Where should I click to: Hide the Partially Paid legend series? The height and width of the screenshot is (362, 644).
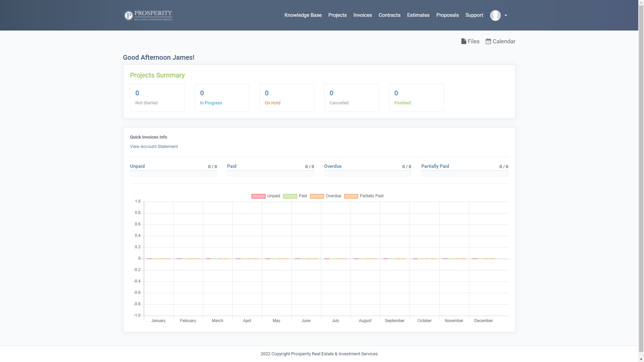click(x=364, y=196)
